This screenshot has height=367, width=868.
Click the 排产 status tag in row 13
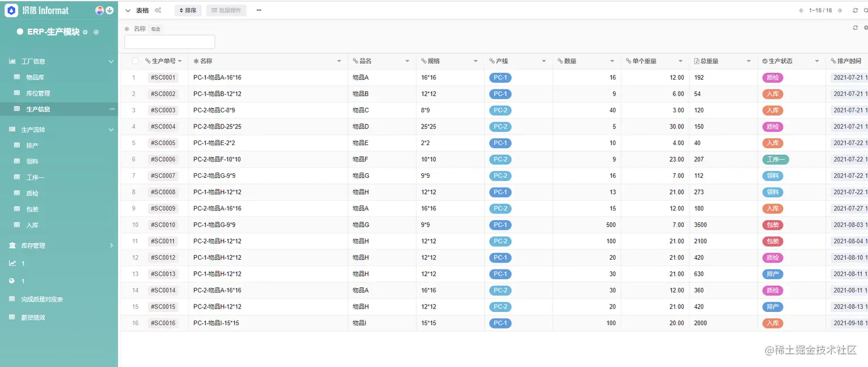click(773, 274)
